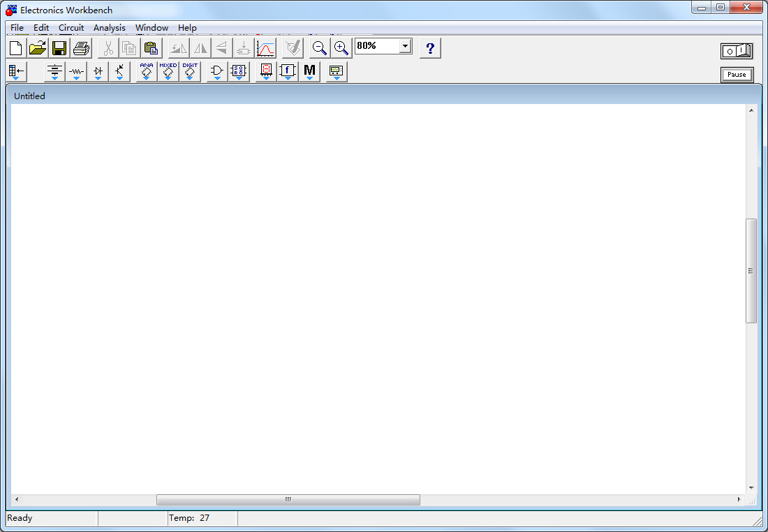
Task: Open the Logic Gates parts bin
Action: point(217,71)
